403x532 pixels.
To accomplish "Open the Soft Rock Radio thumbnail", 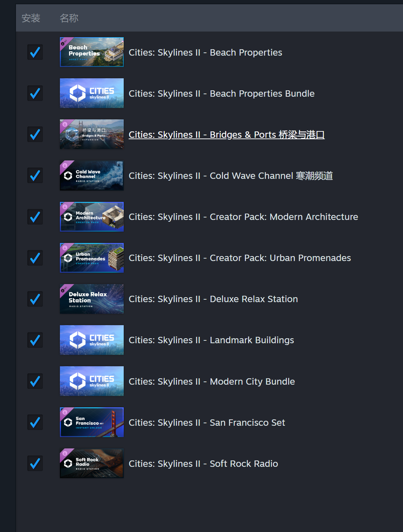I will pos(92,463).
